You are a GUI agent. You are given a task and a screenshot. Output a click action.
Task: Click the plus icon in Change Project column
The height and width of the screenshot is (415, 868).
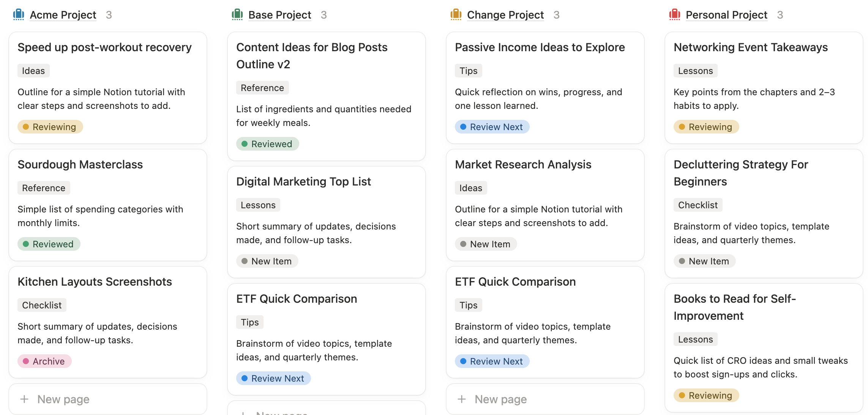[462, 399]
